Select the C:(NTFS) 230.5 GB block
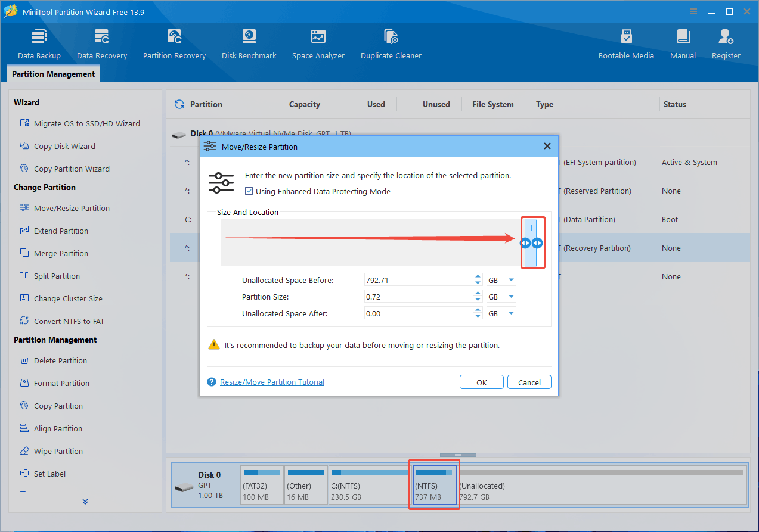 click(370, 485)
